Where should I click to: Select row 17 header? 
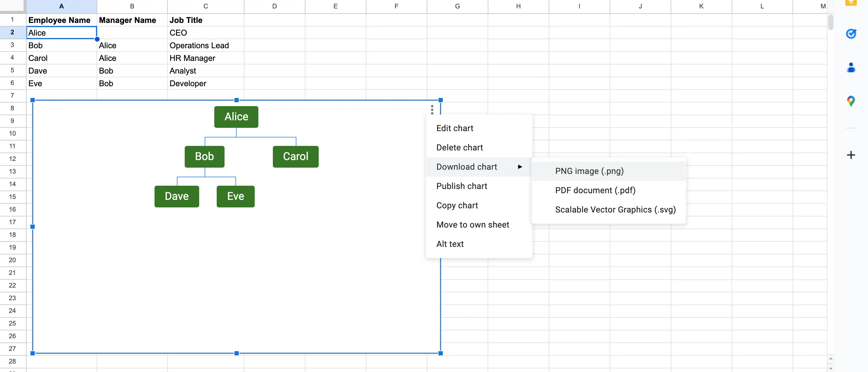click(x=12, y=222)
